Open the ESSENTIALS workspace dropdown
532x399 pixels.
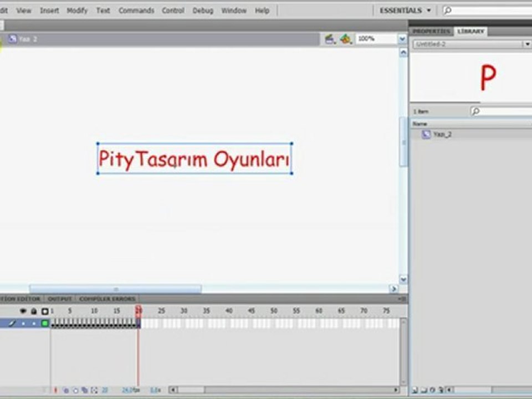[405, 11]
